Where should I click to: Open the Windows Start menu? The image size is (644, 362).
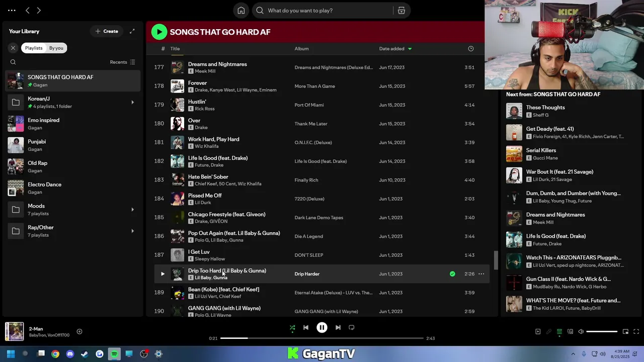11,354
